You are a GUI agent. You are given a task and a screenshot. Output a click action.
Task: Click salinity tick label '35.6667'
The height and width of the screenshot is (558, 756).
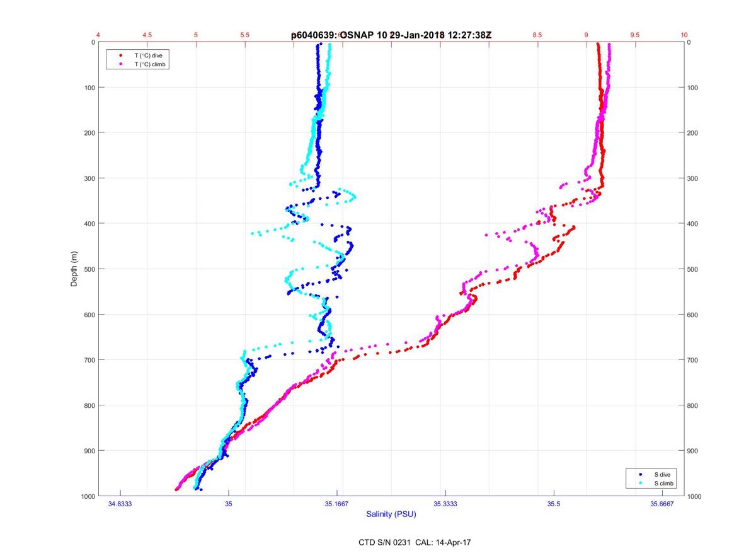click(x=662, y=504)
